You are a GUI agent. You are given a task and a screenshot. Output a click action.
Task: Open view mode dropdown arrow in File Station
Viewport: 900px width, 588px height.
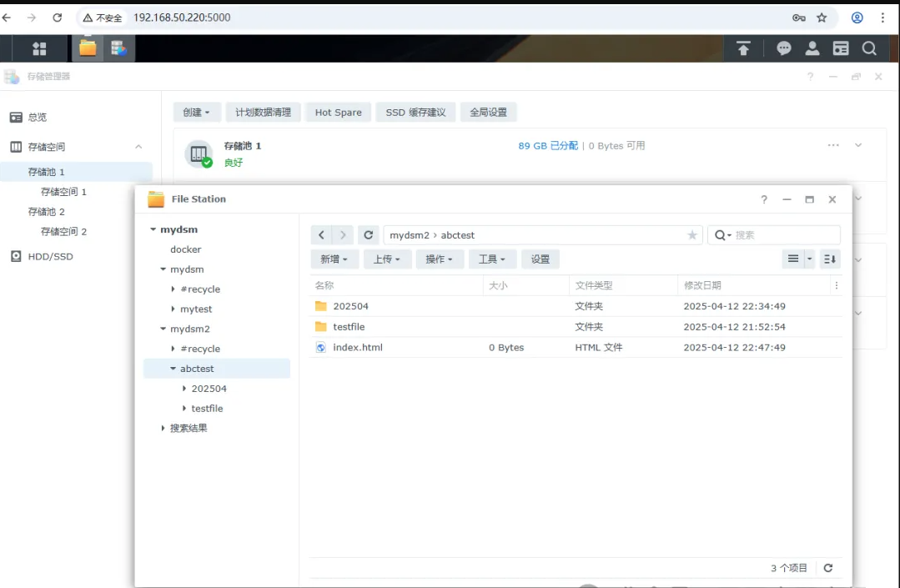[809, 259]
